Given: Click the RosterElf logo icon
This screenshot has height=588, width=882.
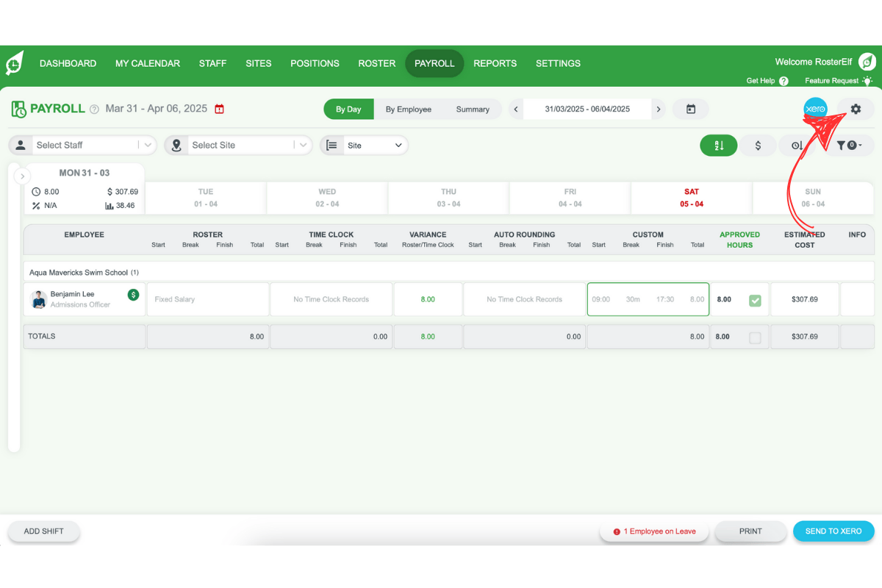Looking at the screenshot, I should (15, 63).
